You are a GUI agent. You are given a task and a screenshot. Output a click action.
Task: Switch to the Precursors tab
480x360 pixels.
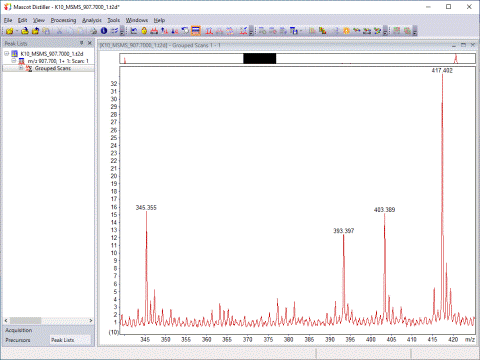(18, 340)
